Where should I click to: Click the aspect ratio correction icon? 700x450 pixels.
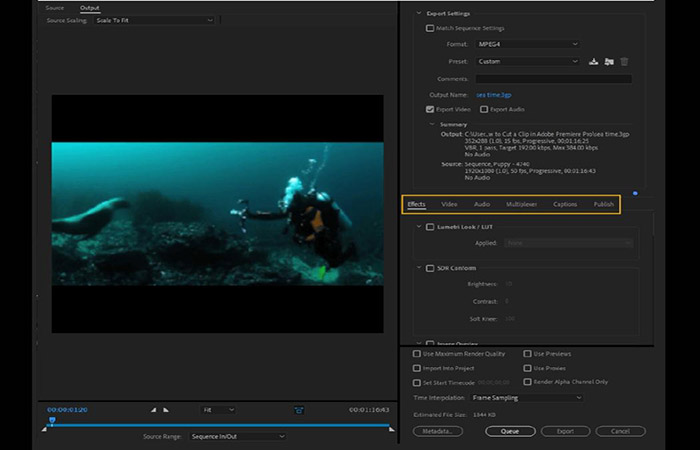pos(299,410)
